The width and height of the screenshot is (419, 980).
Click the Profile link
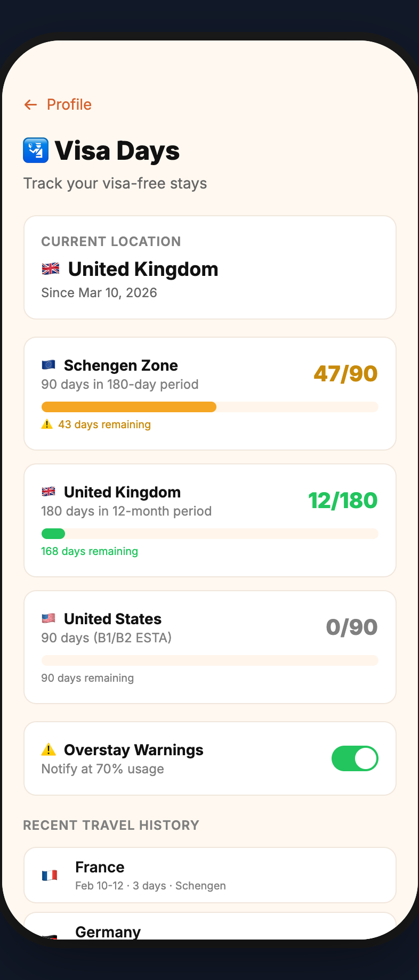tap(68, 104)
